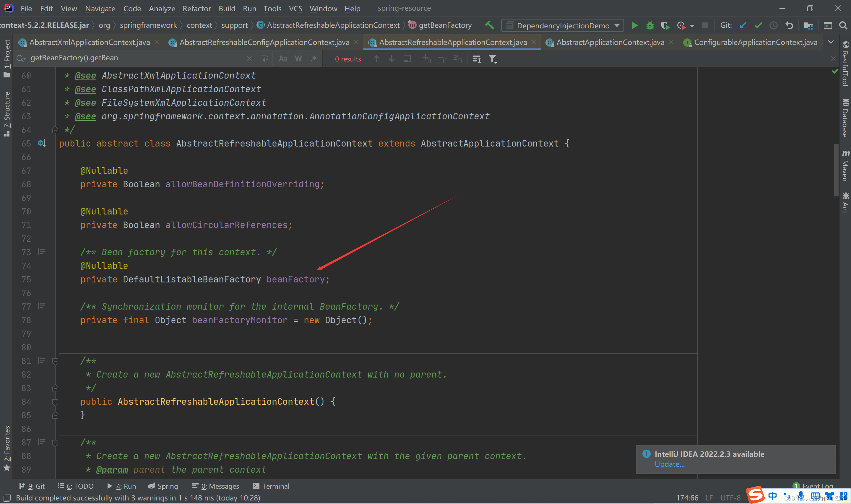The width and height of the screenshot is (851, 504).
Task: Click the search filter funnel icon
Action: pyautogui.click(x=492, y=59)
